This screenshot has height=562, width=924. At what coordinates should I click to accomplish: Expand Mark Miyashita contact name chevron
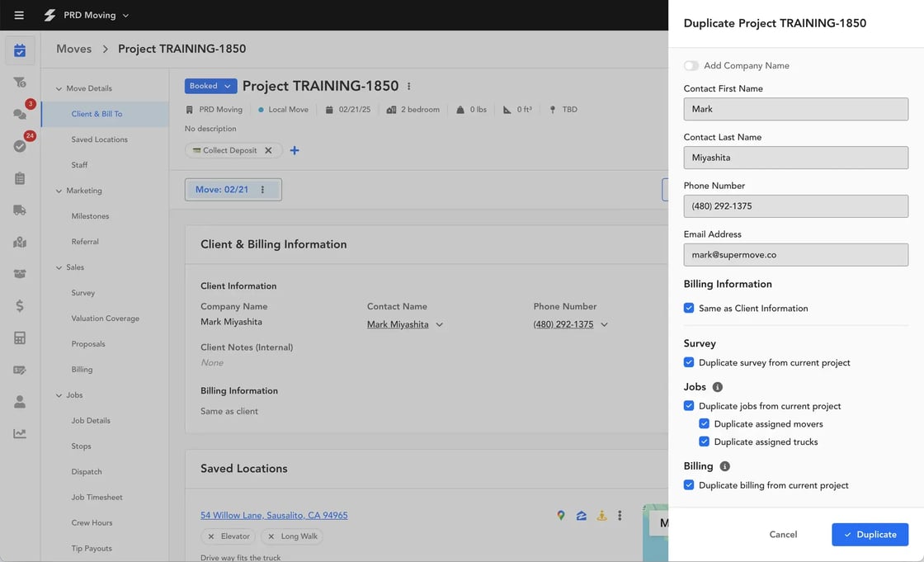[439, 325]
